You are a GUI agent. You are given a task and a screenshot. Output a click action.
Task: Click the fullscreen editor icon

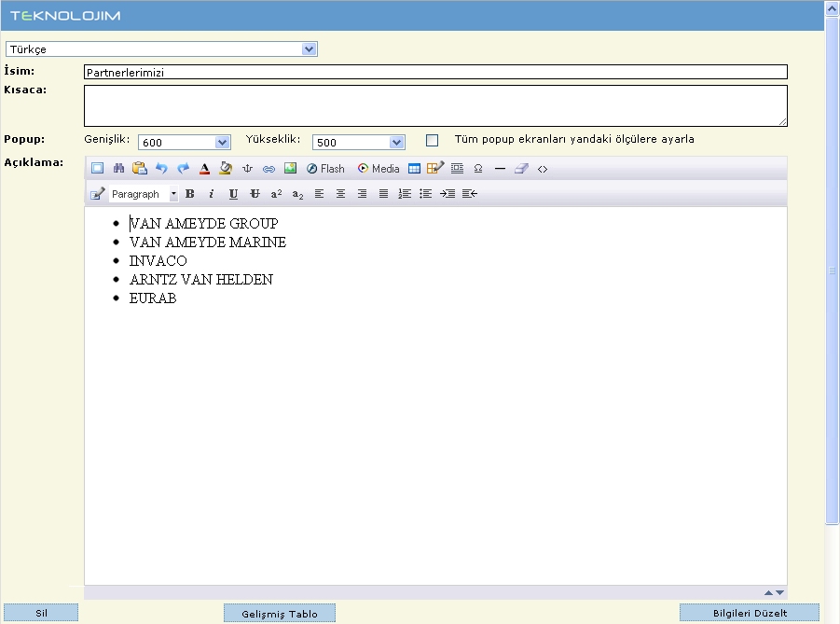(98, 168)
